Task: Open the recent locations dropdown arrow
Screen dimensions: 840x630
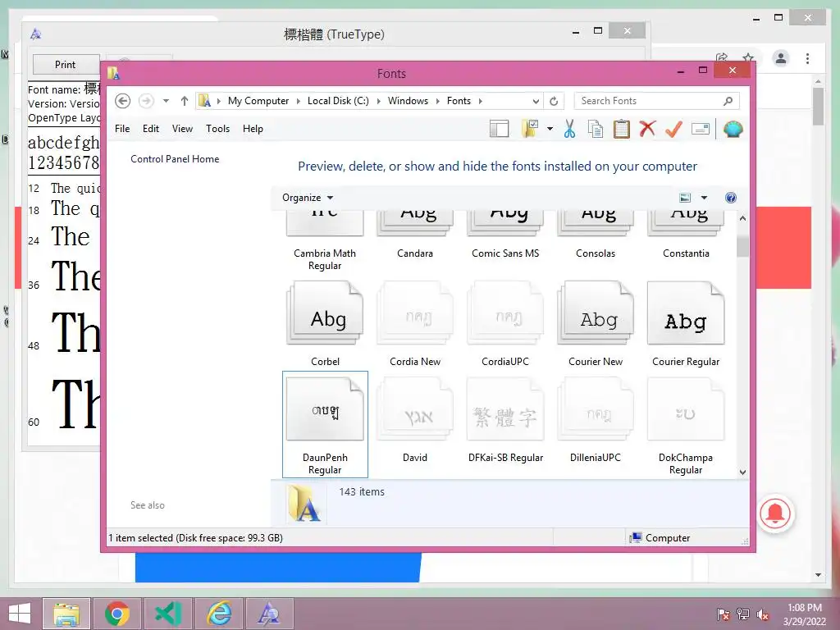Action: (x=166, y=101)
